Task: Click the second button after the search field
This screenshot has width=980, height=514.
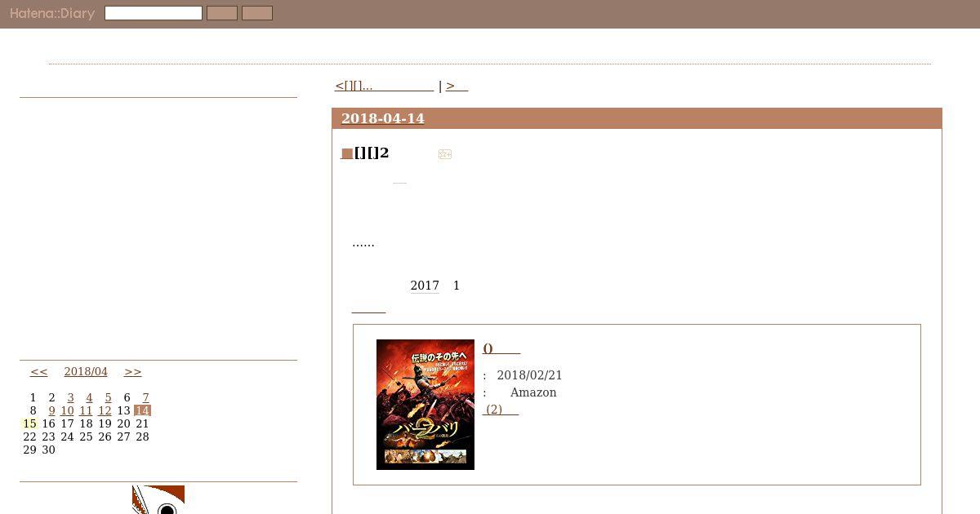Action: click(x=257, y=13)
